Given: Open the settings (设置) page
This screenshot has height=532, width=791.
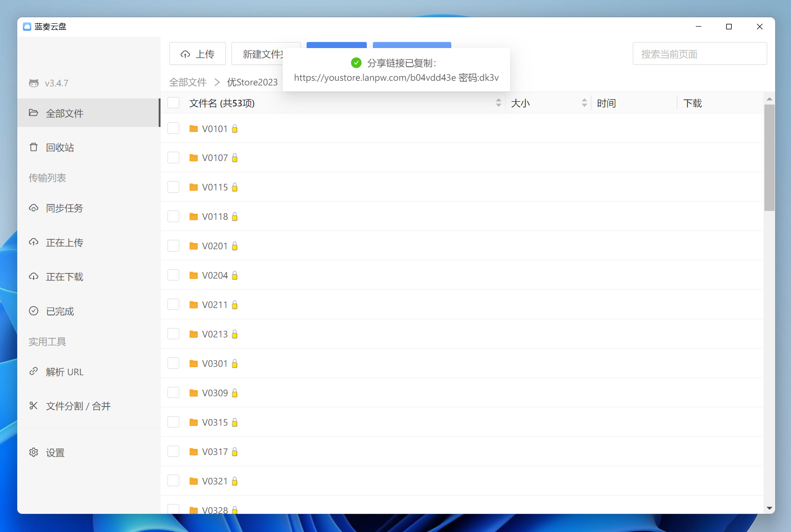Looking at the screenshot, I should 89,453.
